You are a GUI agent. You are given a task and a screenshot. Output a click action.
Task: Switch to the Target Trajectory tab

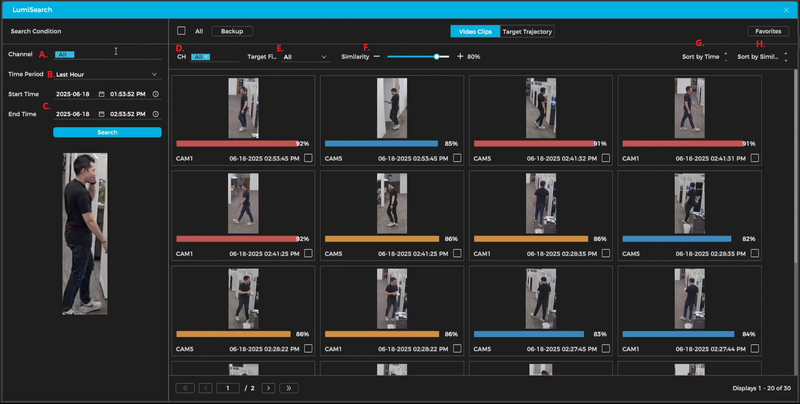[x=527, y=31]
